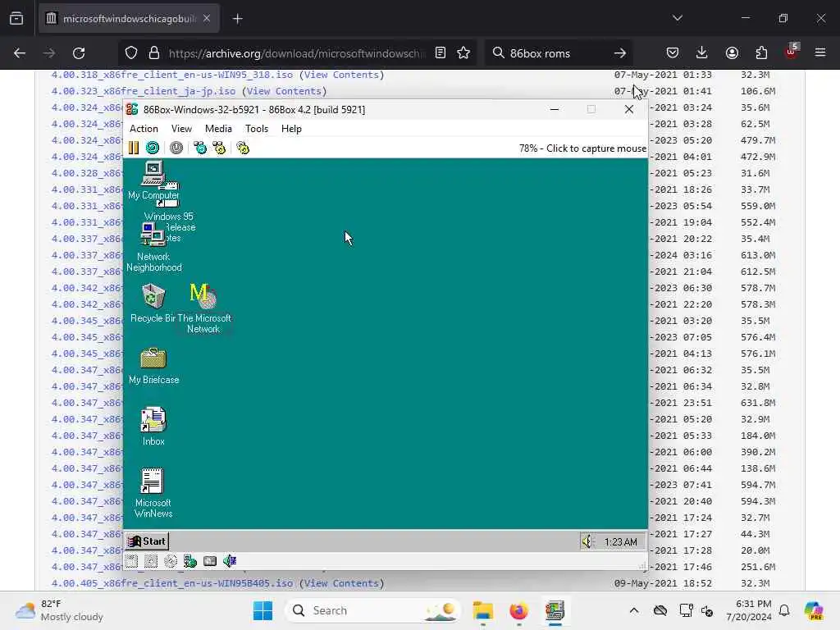This screenshot has height=630, width=840.
Task: Select The Microsoft Network desktop icon
Action: click(x=203, y=308)
